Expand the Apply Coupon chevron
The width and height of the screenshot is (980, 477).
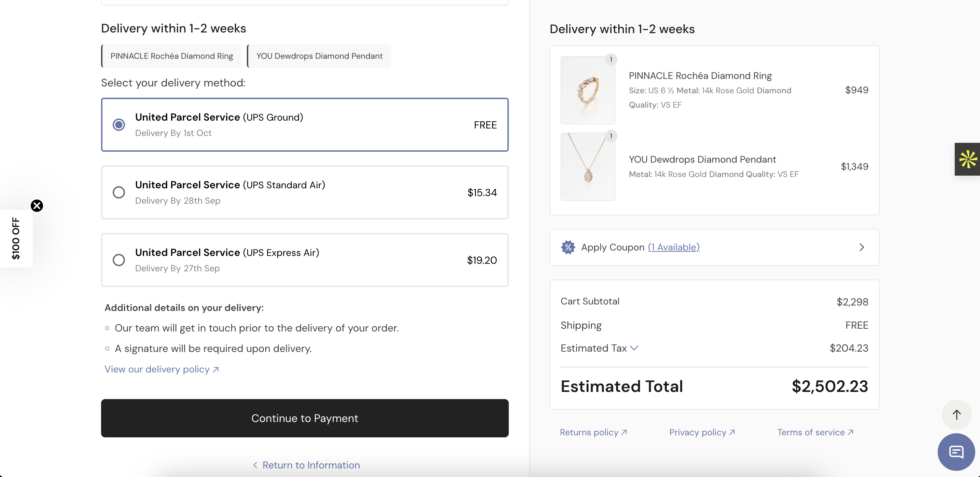coord(862,247)
